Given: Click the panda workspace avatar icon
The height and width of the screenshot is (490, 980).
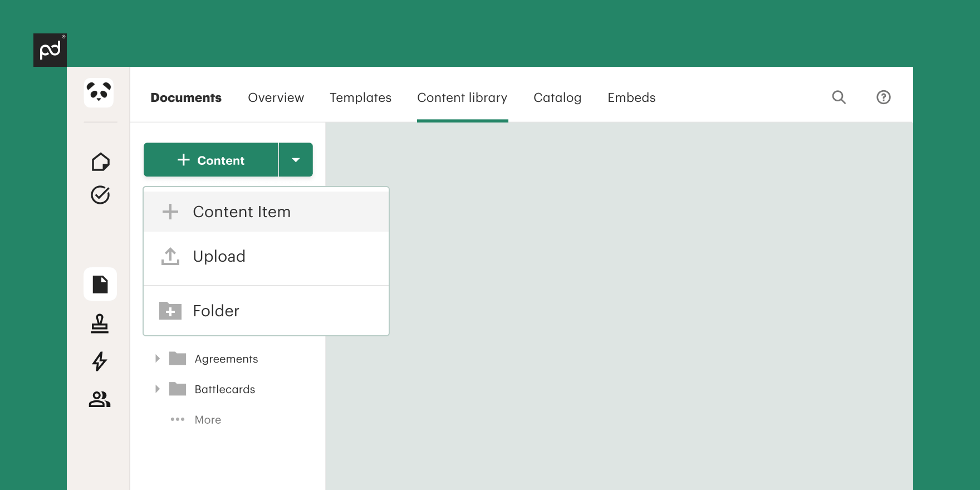Looking at the screenshot, I should point(99,92).
